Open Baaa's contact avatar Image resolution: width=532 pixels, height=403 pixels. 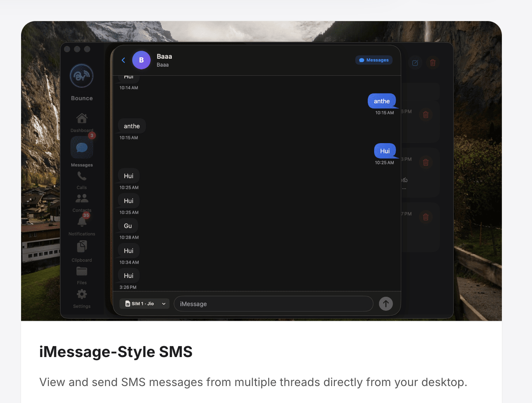(x=141, y=60)
